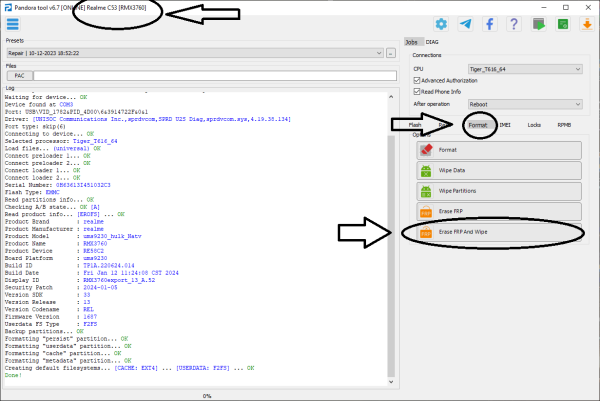Click the log scrollbar up arrow
The image size is (600, 401).
pos(391,97)
